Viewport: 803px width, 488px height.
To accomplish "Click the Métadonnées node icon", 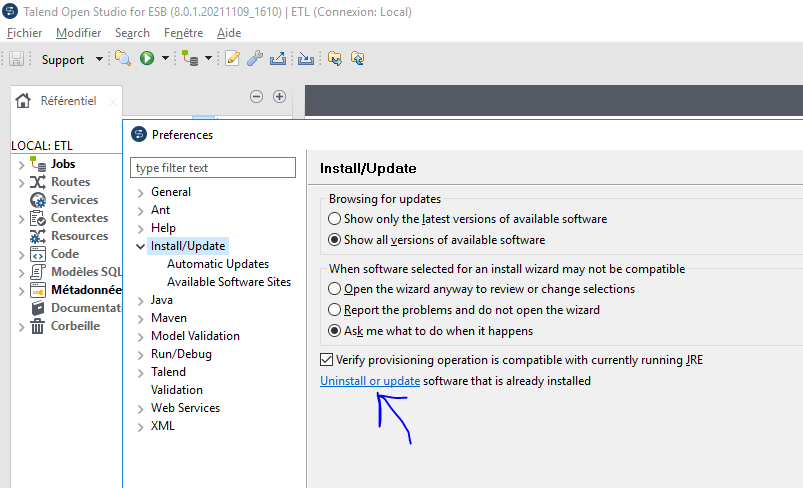I will (38, 290).
